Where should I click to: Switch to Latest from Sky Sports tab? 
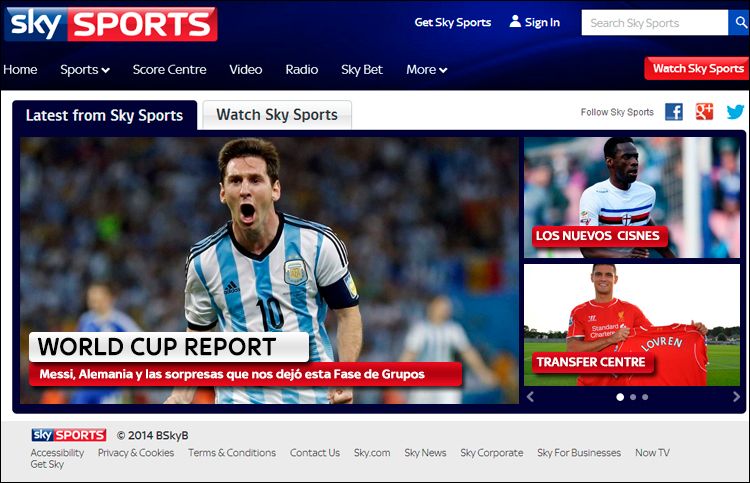(x=104, y=115)
